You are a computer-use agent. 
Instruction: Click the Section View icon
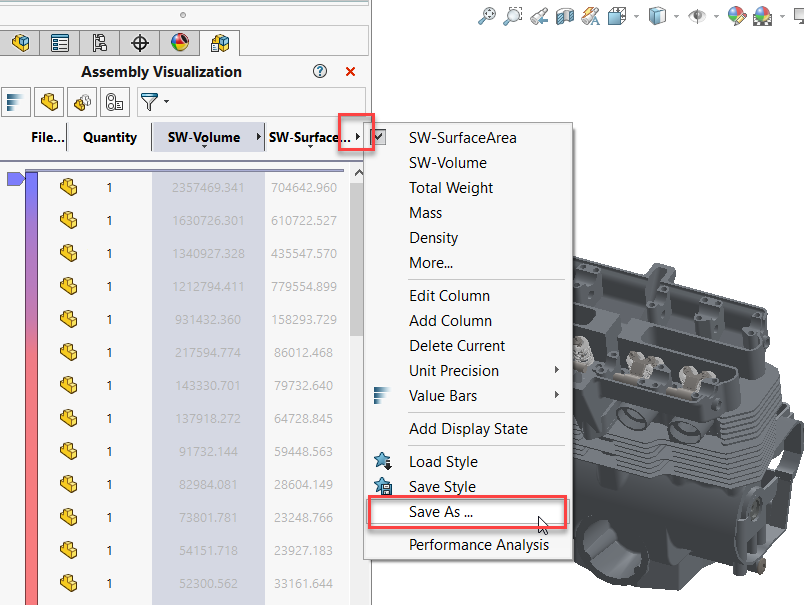coord(565,16)
